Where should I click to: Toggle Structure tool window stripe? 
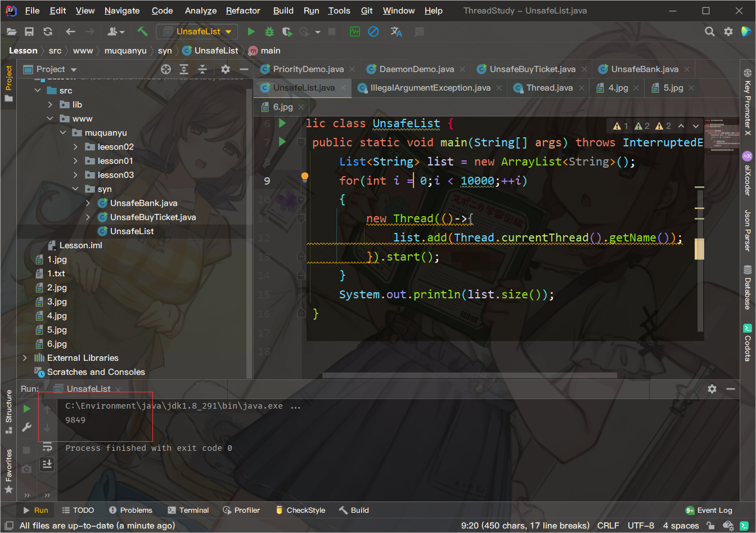(x=8, y=411)
